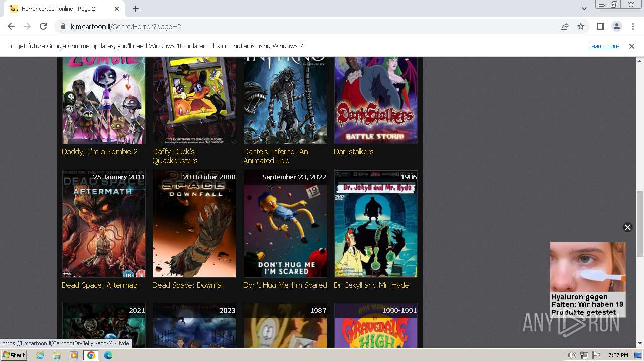The width and height of the screenshot is (644, 362).
Task: Open Don't Hug Me I'm Scared link
Action: (x=285, y=285)
